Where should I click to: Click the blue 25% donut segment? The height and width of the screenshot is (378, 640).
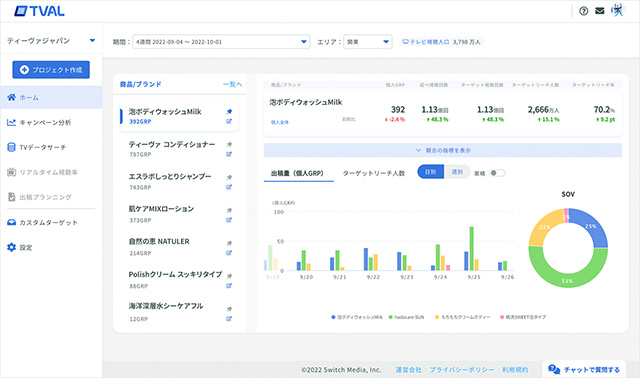coord(590,226)
